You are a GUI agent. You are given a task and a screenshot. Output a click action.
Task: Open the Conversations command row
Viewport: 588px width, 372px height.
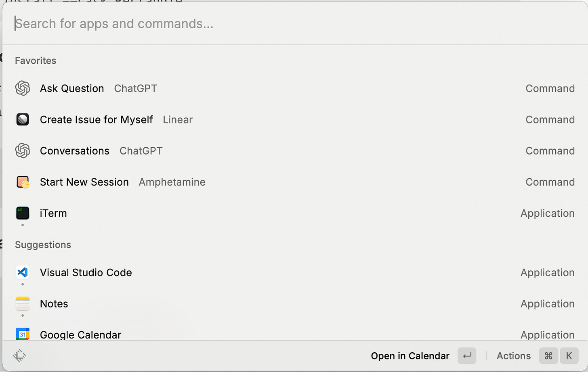pyautogui.click(x=295, y=151)
